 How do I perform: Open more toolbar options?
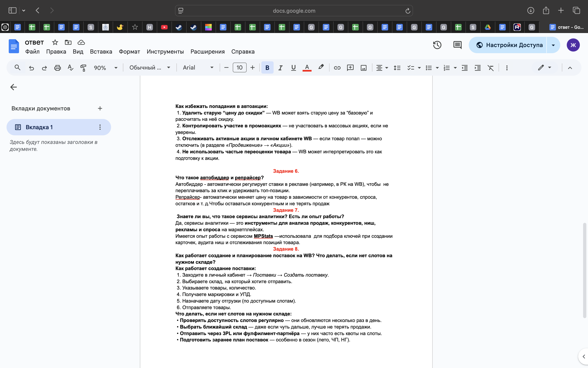click(507, 68)
